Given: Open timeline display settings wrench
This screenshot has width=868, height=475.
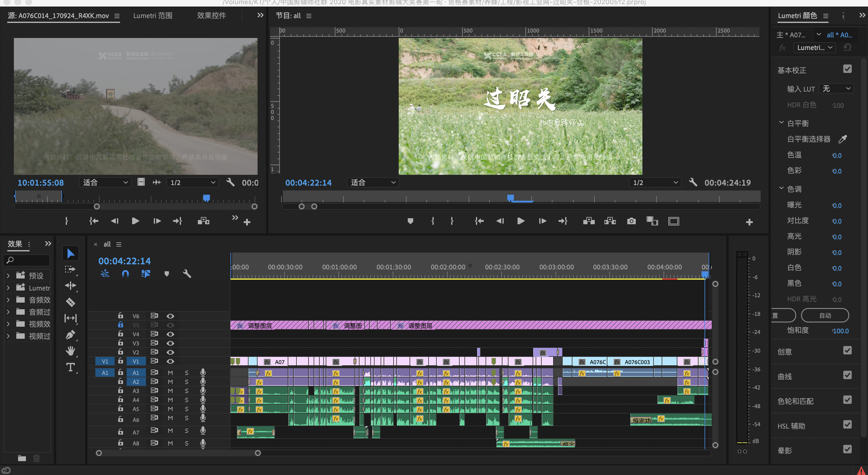Looking at the screenshot, I should [187, 274].
